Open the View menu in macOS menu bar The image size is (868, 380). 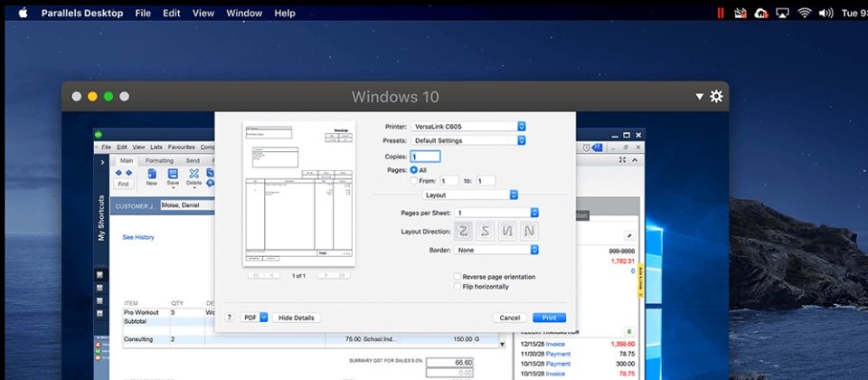click(203, 13)
